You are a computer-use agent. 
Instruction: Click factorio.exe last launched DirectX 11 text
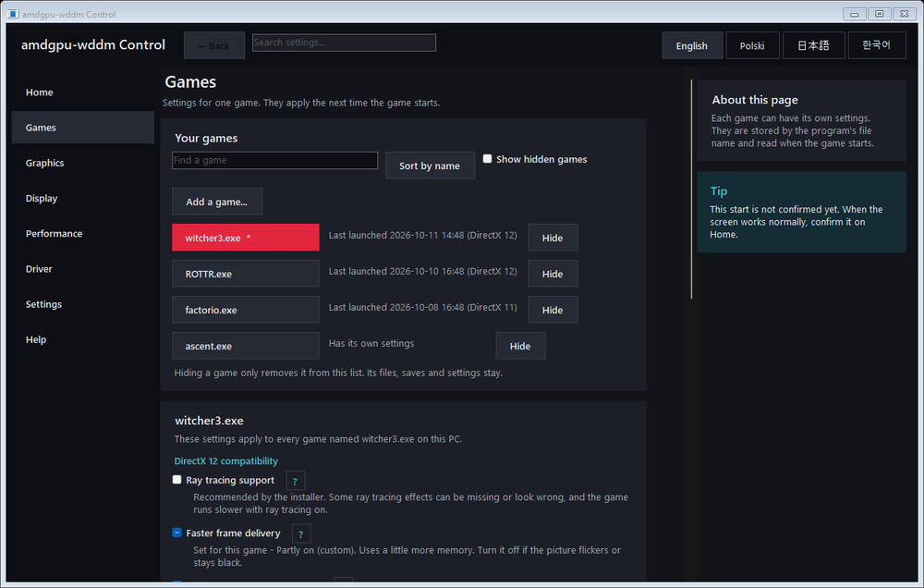422,307
